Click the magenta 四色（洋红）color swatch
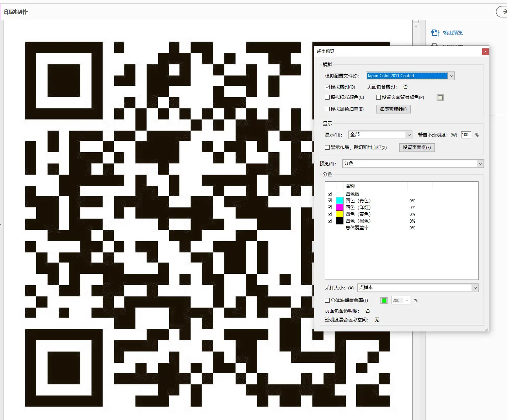This screenshot has width=507, height=420. (x=340, y=207)
